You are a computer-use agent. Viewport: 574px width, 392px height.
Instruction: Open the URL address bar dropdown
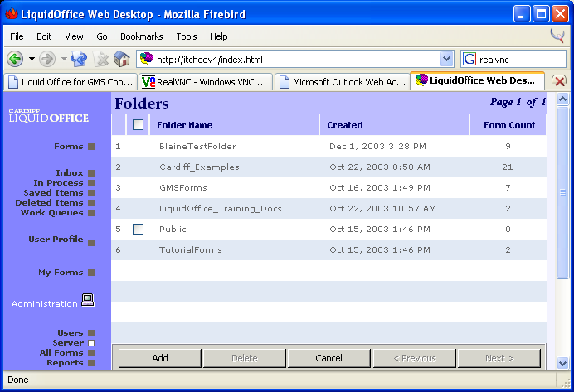(447, 59)
